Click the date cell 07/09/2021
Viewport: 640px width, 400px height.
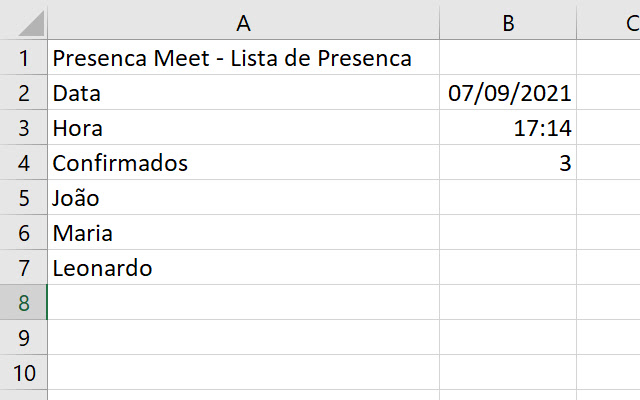508,94
